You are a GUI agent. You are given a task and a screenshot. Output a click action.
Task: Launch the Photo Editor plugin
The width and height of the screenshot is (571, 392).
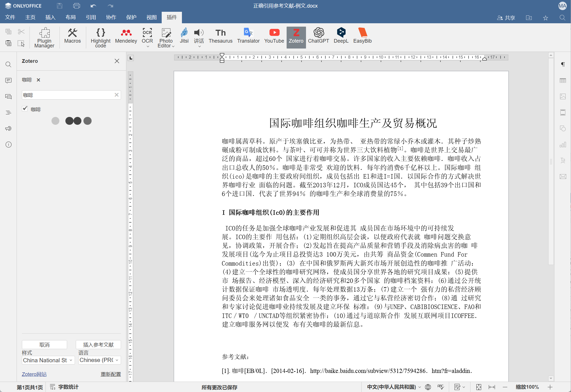coord(166,38)
